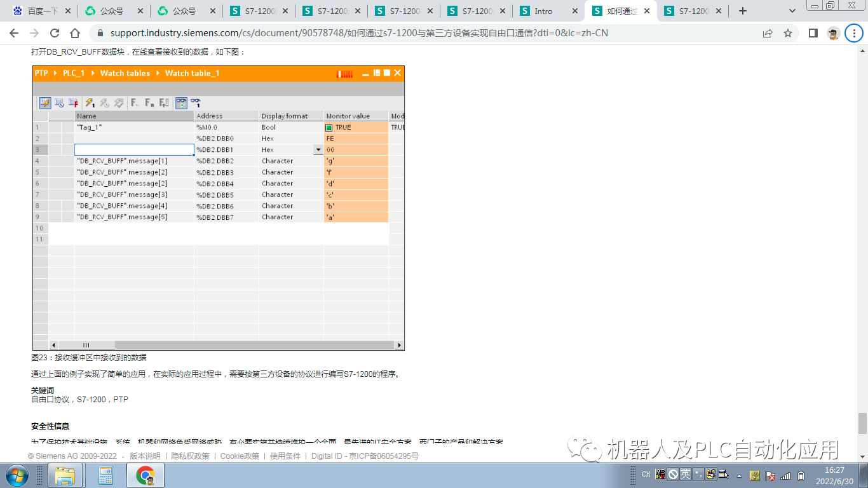Click the CH language indicator in taskbar
868x488 pixels.
click(646, 474)
